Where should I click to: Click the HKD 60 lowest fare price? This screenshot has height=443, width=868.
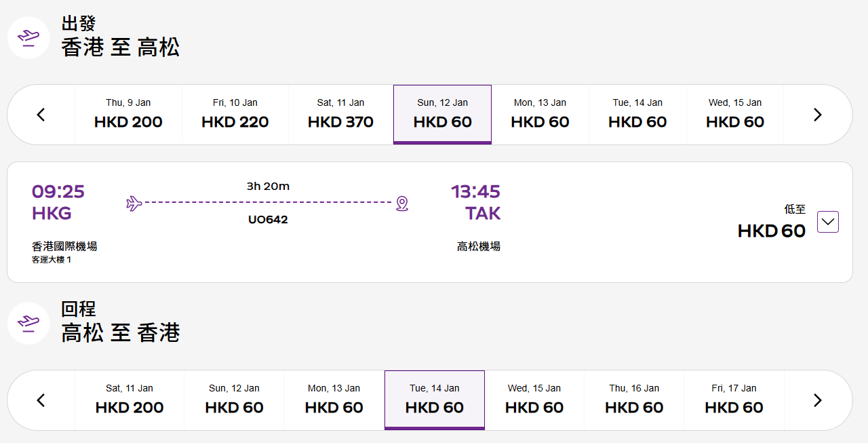click(x=771, y=231)
